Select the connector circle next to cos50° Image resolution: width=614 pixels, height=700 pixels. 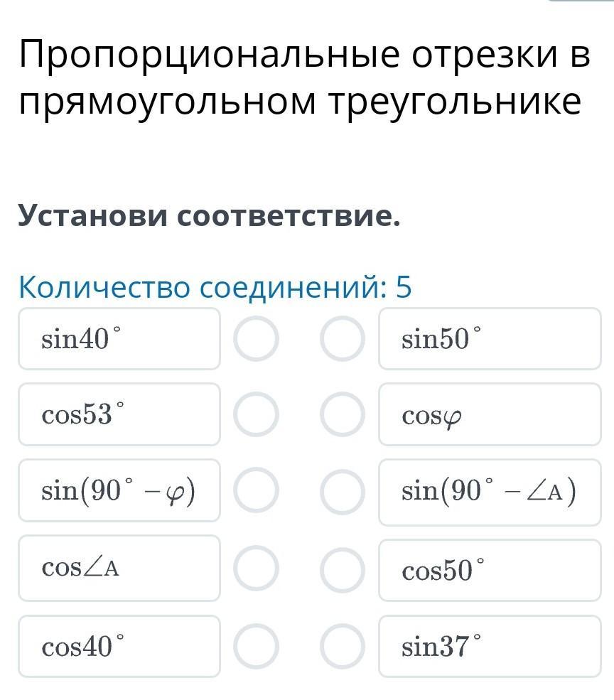click(342, 568)
